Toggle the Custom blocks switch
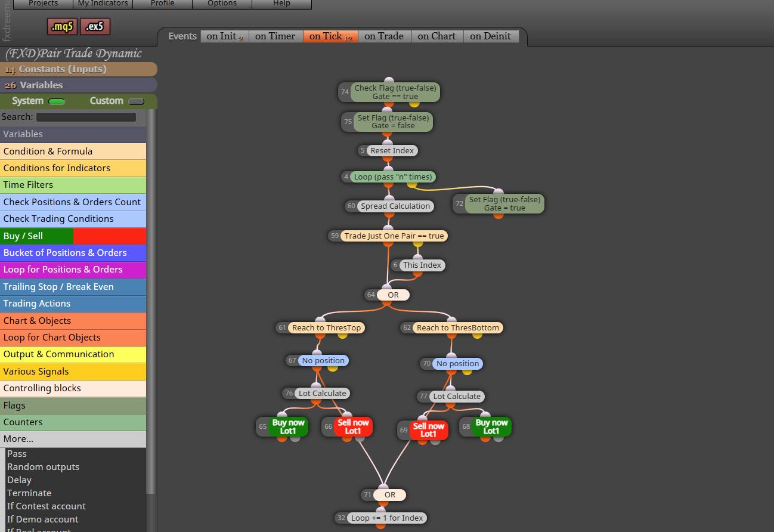This screenshot has width=774, height=532. (x=136, y=101)
